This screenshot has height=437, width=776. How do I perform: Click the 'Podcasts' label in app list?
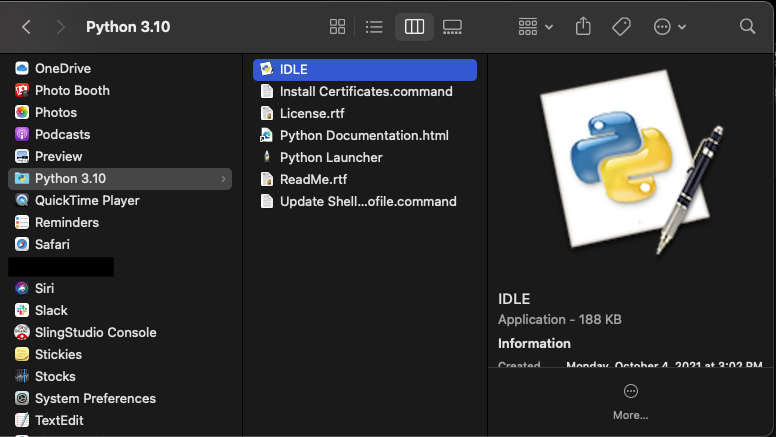pos(62,135)
